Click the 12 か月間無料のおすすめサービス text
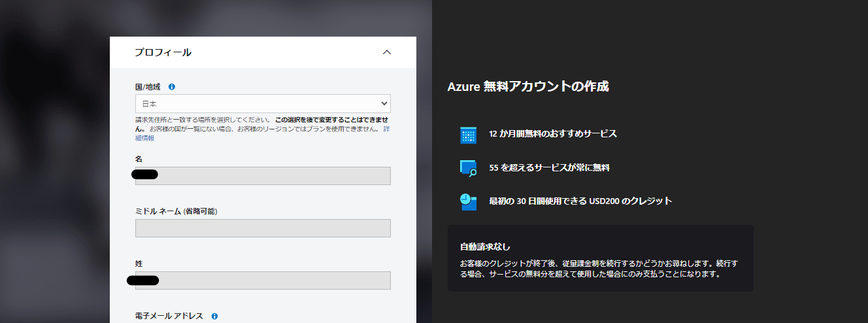Viewport: 868px width, 323px height. click(553, 133)
